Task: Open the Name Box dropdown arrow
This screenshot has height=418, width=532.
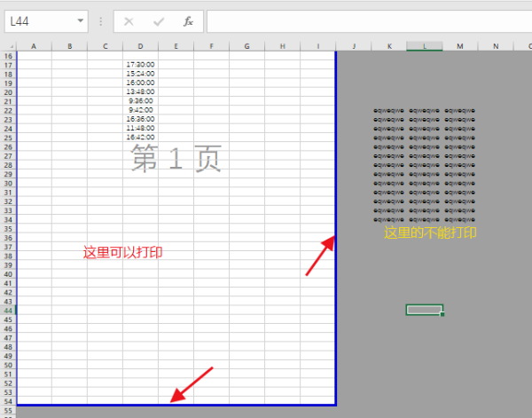Action: tap(81, 20)
